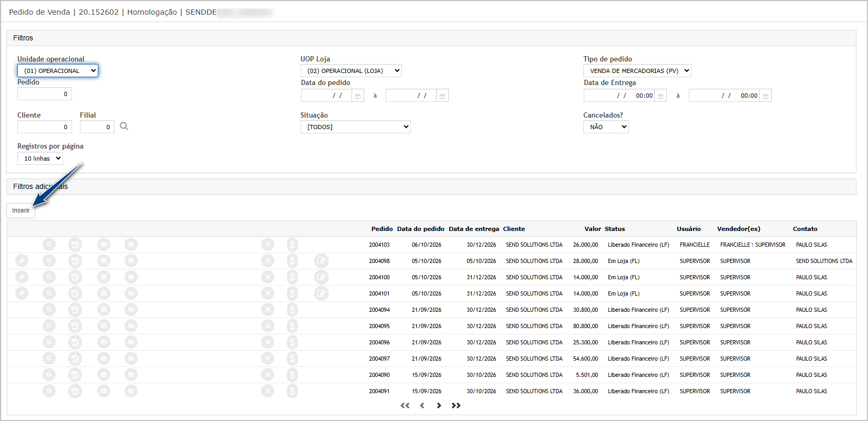This screenshot has width=868, height=421.
Task: Click the edit note icon for order 2004100
Action: click(322, 277)
